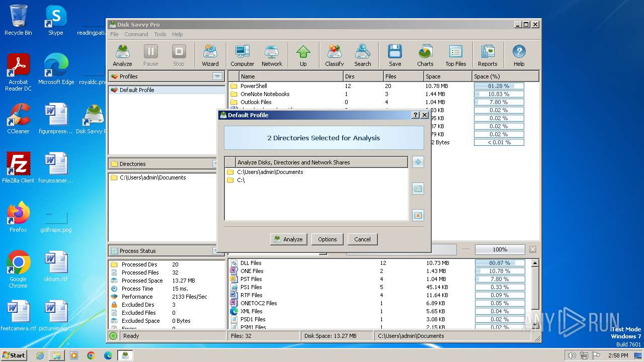644x362 pixels.
Task: Click the volume icon in system tray
Action: click(x=572, y=355)
